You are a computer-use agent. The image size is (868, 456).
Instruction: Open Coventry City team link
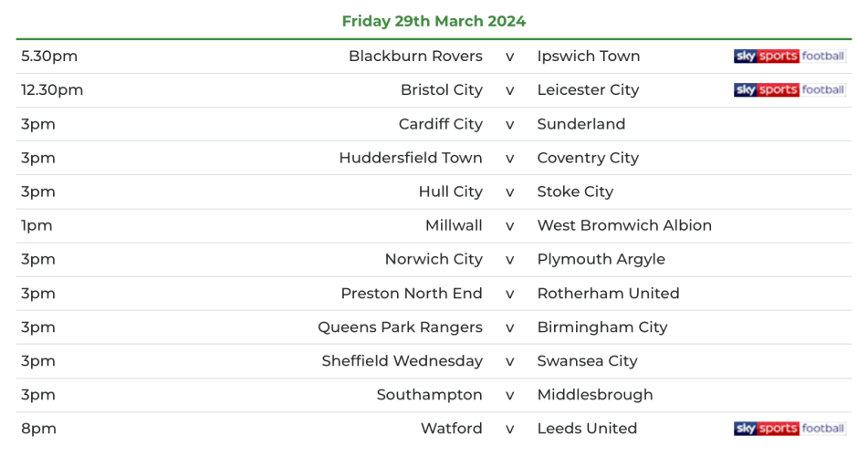pyautogui.click(x=588, y=158)
